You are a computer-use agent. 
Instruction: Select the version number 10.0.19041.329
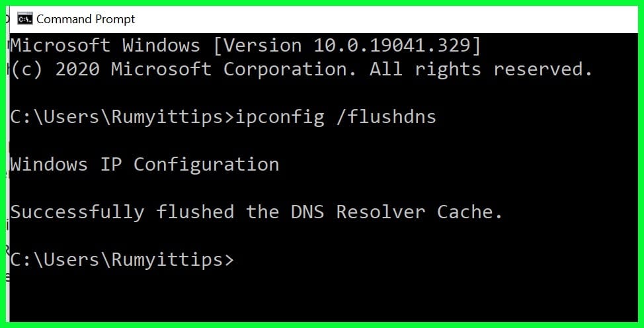click(392, 45)
